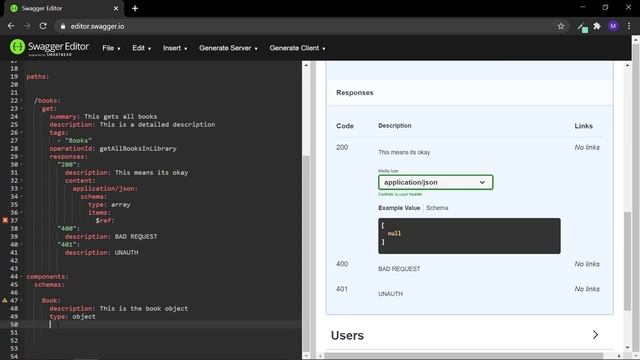
Task: Open the Generate Server menu
Action: click(228, 48)
